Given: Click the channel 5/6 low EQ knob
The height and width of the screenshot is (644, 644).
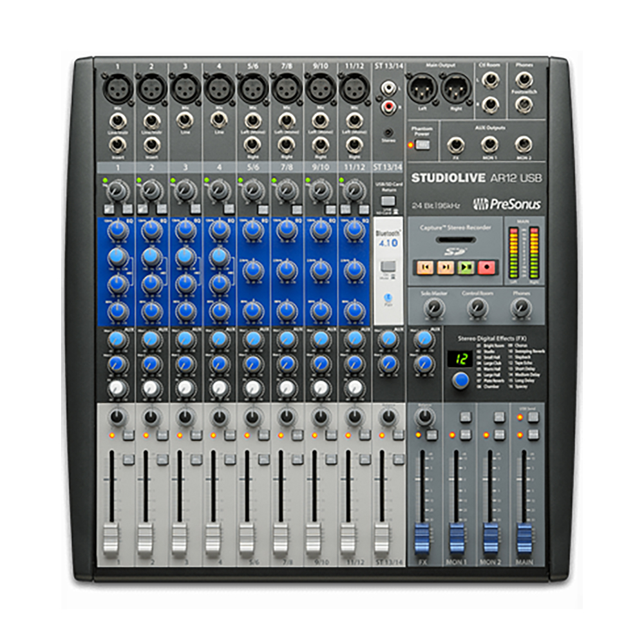Looking at the screenshot, I should click(253, 311).
